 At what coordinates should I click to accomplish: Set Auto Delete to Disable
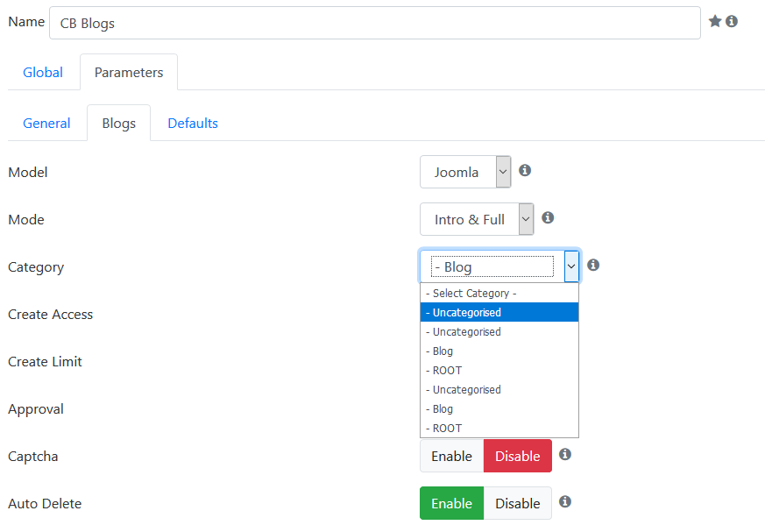[518, 503]
